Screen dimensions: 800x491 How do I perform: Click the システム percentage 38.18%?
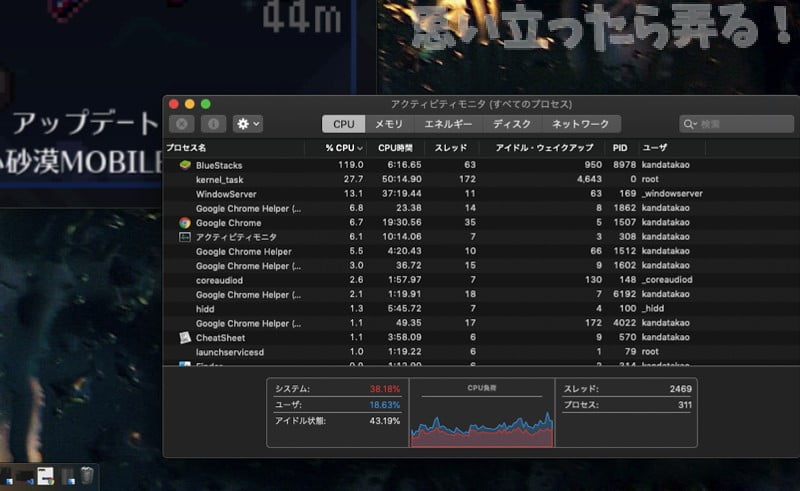point(385,389)
